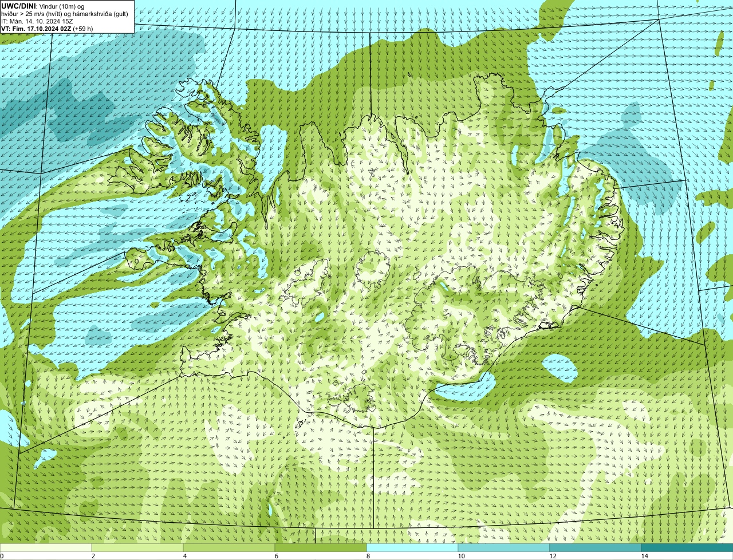Screen dimensions: 733x560
Task: Click the legend value label "10"
Action: pyautogui.click(x=461, y=556)
